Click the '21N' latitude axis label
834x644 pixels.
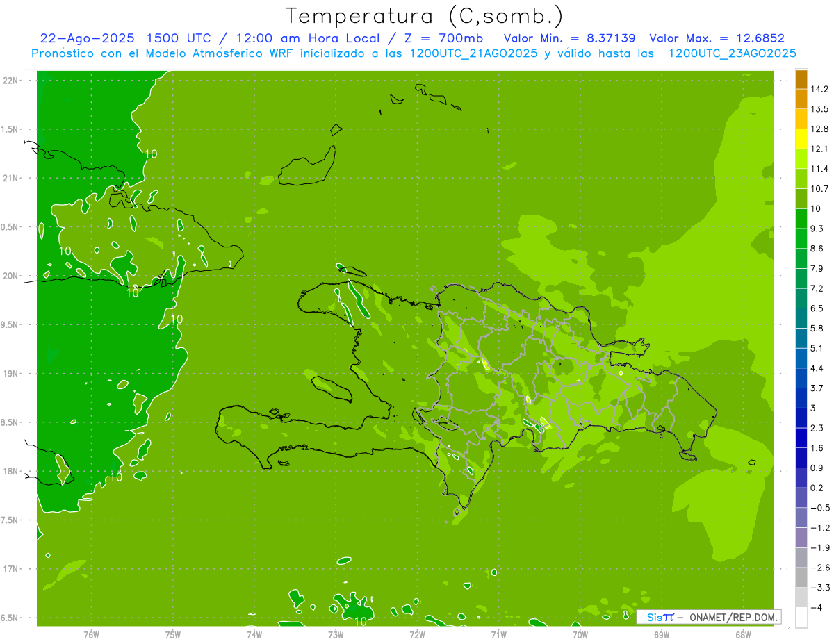(x=12, y=178)
